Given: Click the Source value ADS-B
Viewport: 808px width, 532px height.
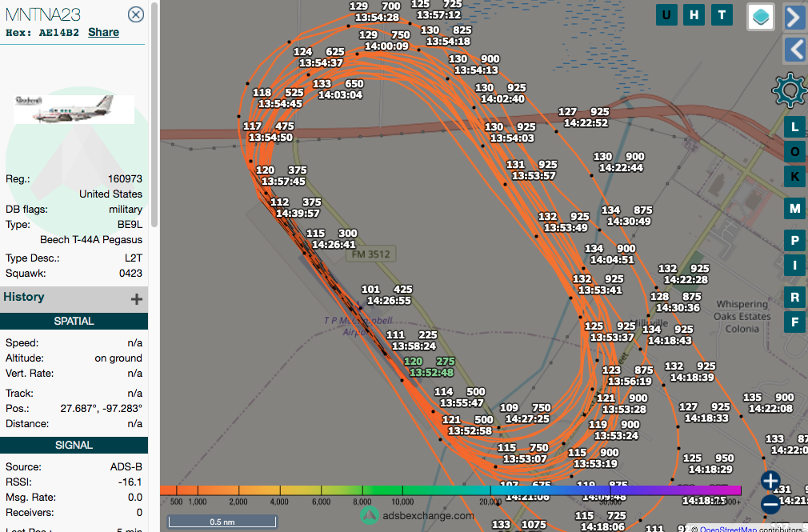Looking at the screenshot, I should tap(126, 466).
